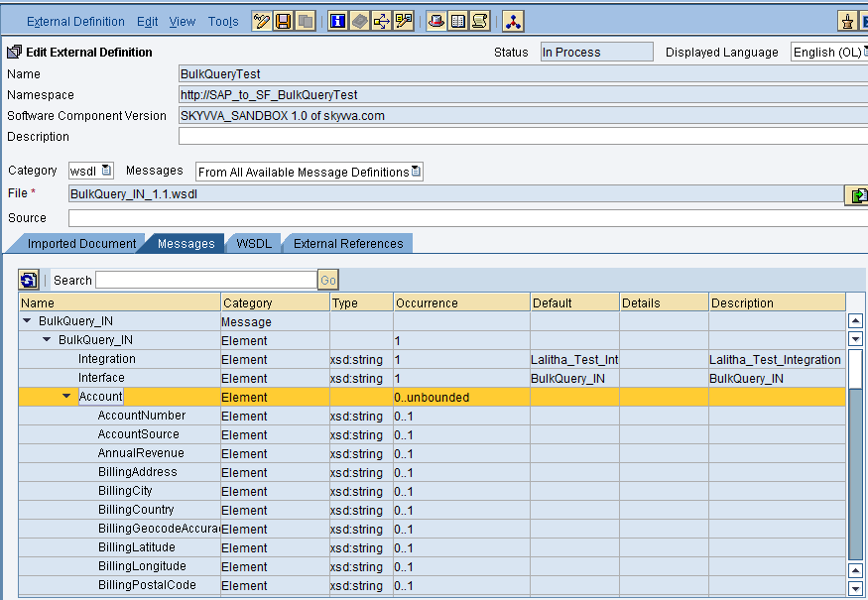Viewport: 868px width, 600px height.
Task: Click the blue information icon
Action: tap(338, 21)
